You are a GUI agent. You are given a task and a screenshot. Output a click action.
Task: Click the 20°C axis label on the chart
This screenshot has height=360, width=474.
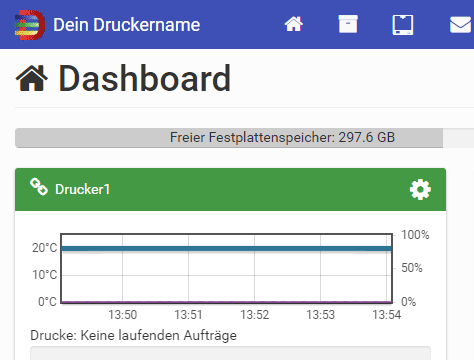pos(45,248)
